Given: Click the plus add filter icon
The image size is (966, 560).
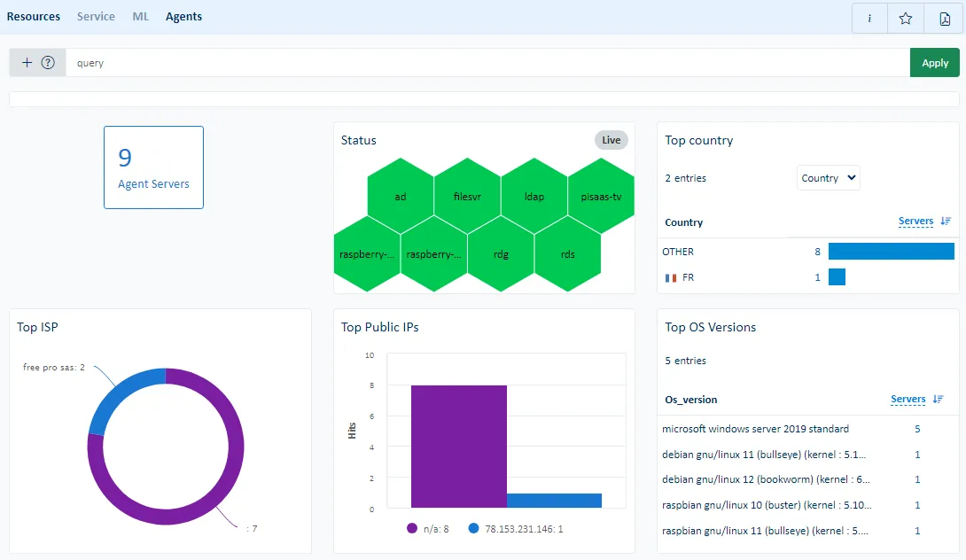Looking at the screenshot, I should point(27,63).
